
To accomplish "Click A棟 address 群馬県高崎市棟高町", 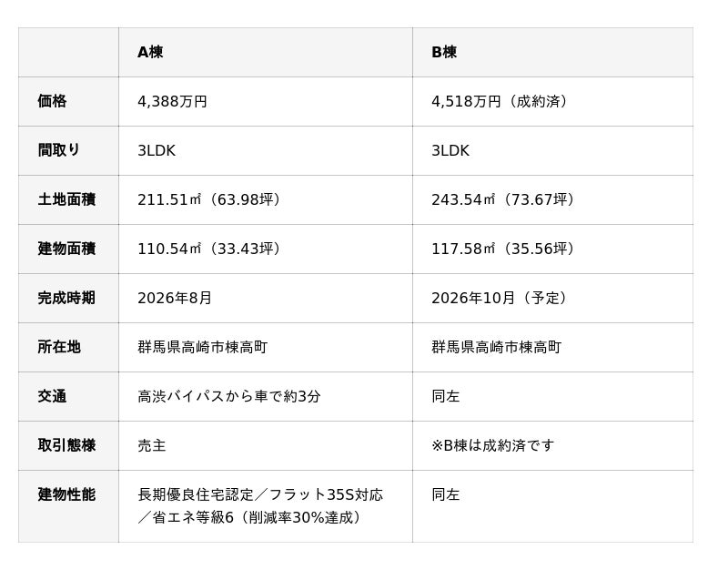I will [202, 347].
